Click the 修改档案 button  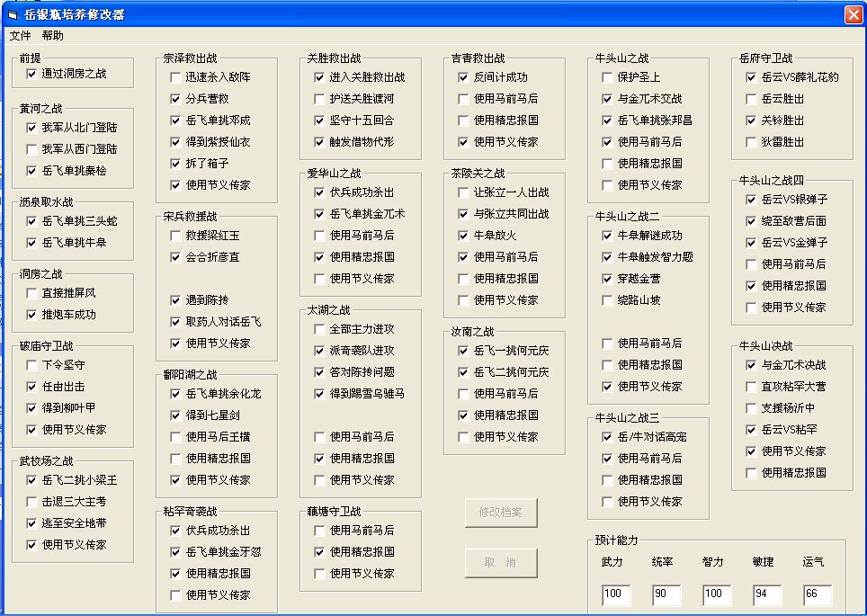(501, 513)
